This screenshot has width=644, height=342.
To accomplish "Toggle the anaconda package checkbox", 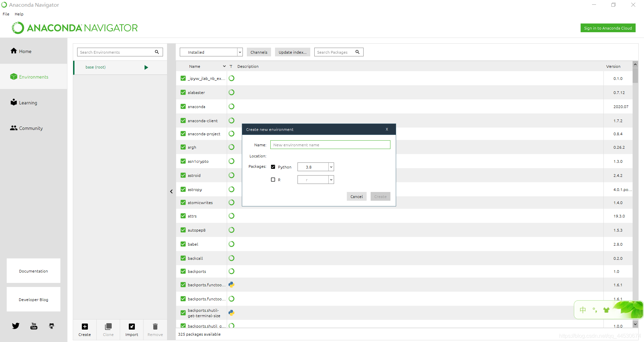I will point(183,106).
